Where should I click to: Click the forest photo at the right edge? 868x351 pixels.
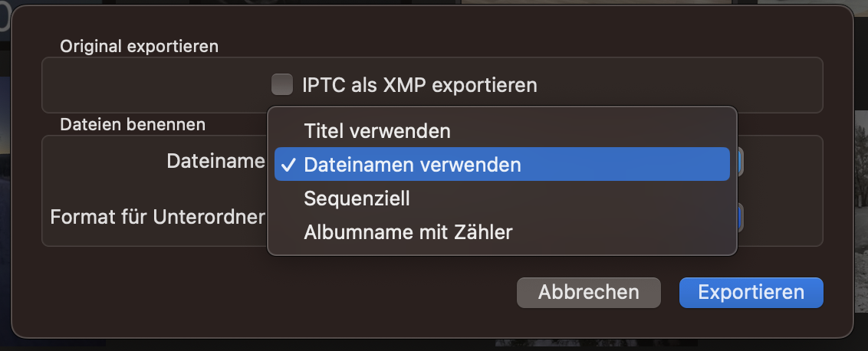861,192
